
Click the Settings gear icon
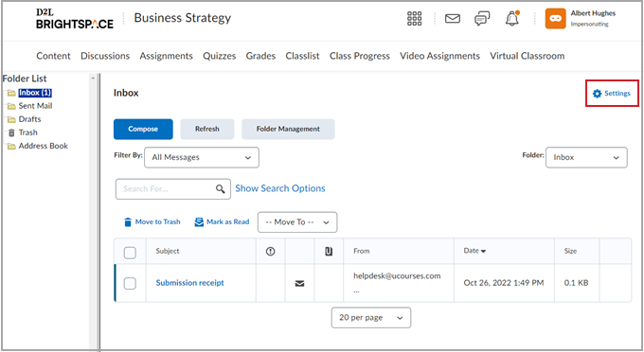pyautogui.click(x=597, y=94)
